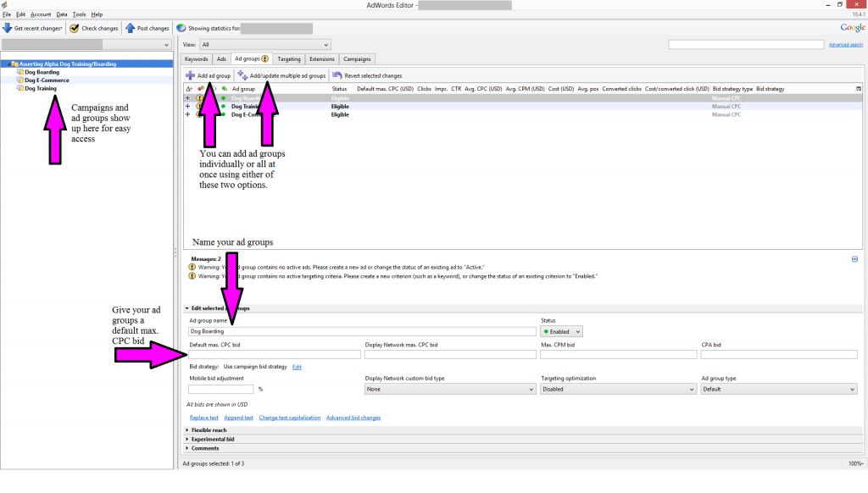Click the plus marker on Dog E-Commerce row
868x493 pixels.
tap(187, 114)
